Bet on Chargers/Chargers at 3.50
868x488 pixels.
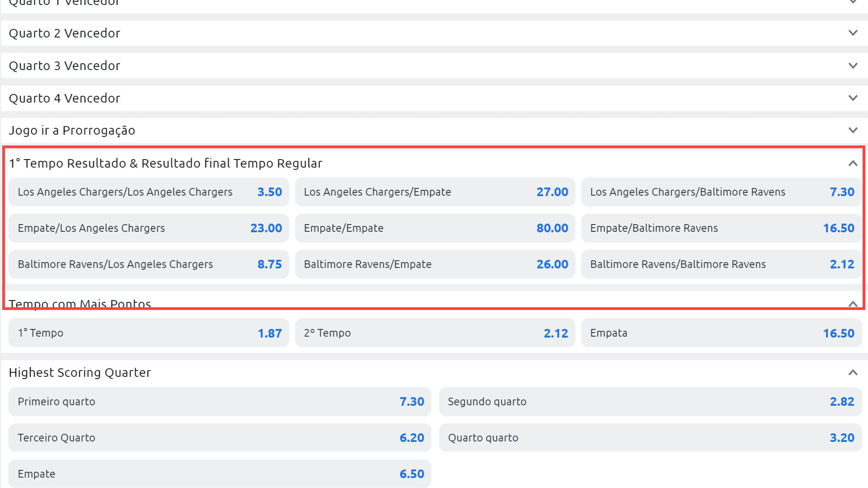tap(149, 192)
